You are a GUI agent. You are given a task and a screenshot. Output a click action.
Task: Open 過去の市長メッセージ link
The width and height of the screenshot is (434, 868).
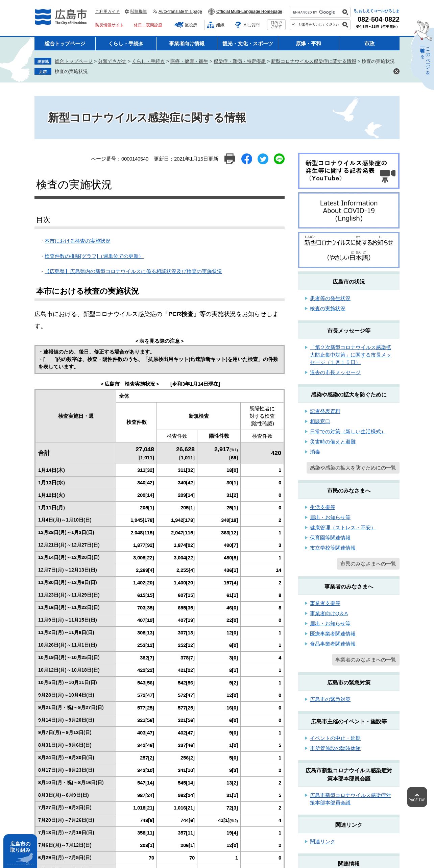point(335,372)
